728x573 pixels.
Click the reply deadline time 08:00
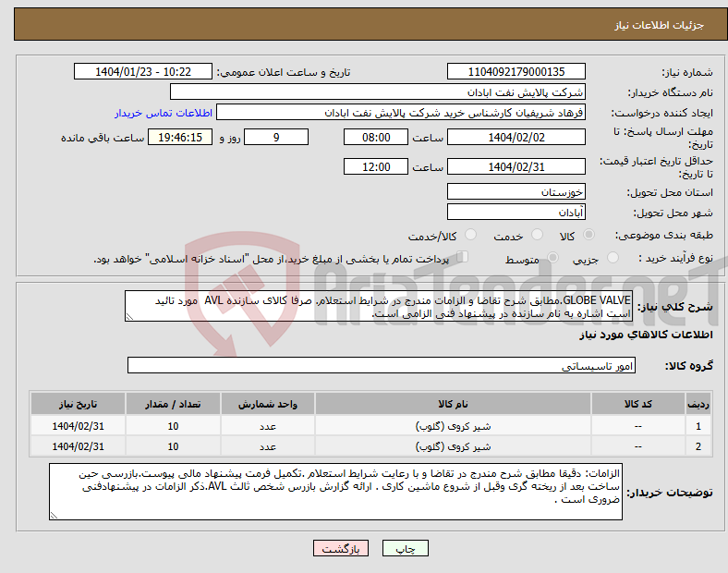(x=376, y=137)
